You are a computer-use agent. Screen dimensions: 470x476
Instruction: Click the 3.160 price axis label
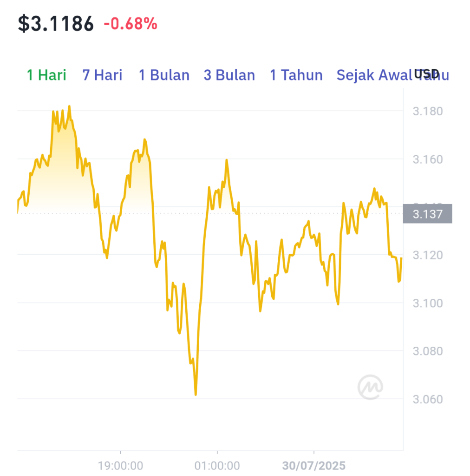(x=428, y=159)
